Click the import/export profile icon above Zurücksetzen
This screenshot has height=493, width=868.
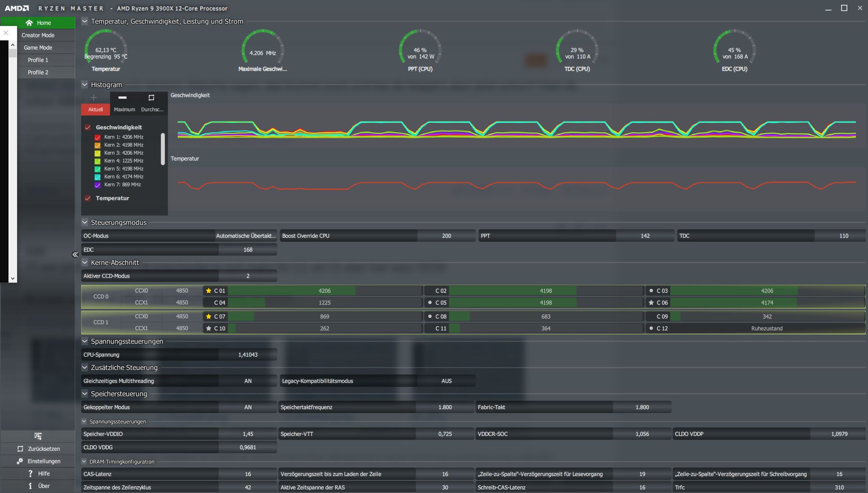(x=38, y=436)
